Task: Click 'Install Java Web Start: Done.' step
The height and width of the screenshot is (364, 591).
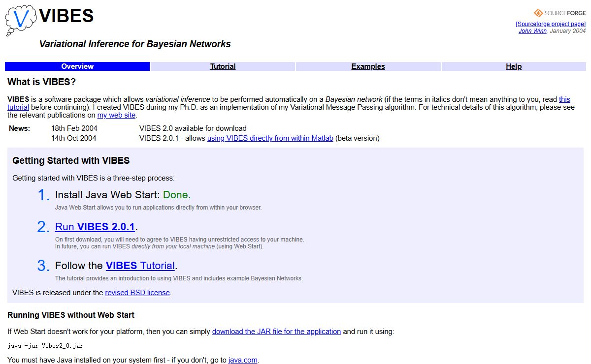Action: [x=123, y=195]
